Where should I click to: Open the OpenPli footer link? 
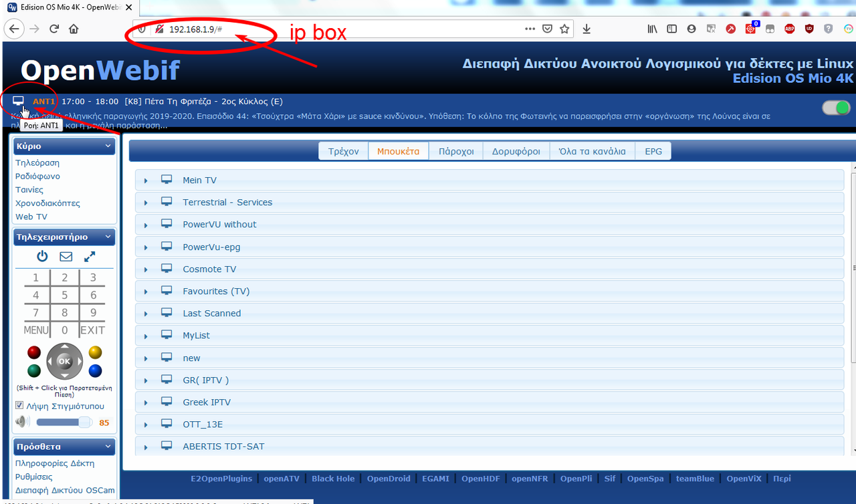pyautogui.click(x=576, y=479)
